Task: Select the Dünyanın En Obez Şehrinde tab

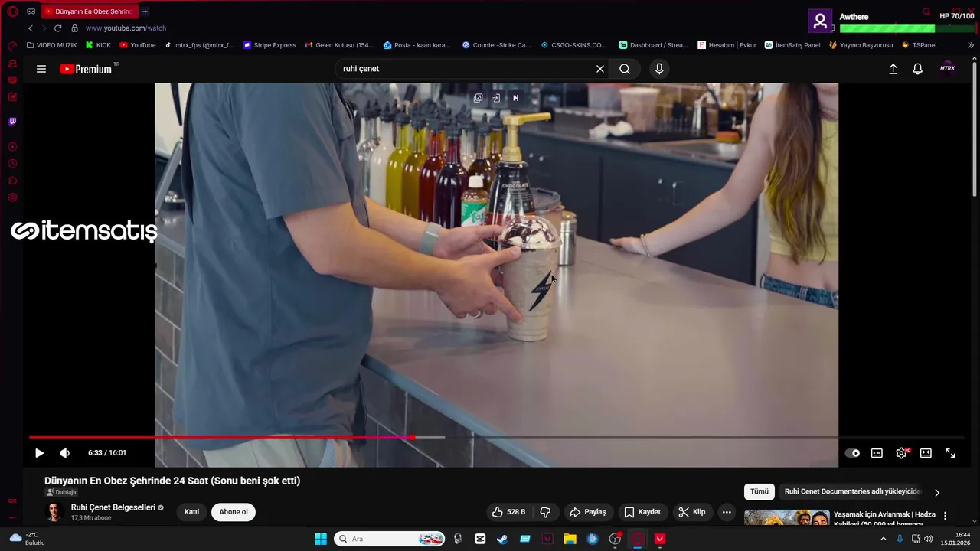Action: tap(90, 11)
